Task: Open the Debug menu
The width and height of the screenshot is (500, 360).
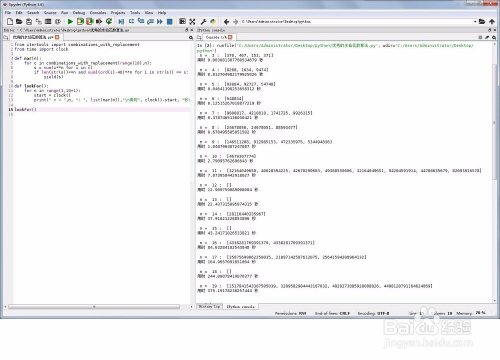Action: (x=79, y=13)
